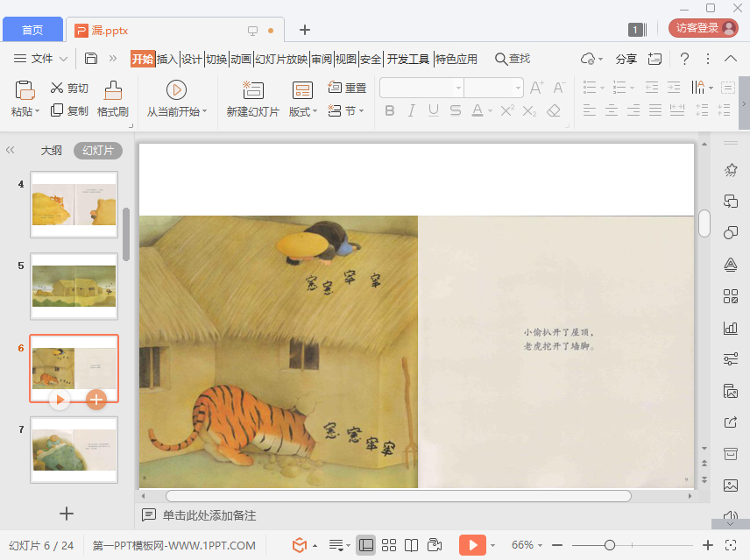
Task: Open the help question mark icon
Action: 684,59
